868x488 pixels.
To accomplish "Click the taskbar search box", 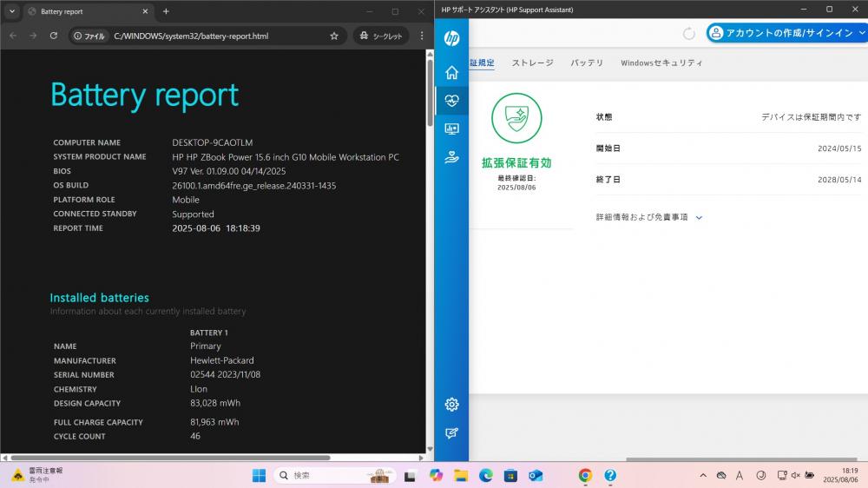I will tap(335, 475).
